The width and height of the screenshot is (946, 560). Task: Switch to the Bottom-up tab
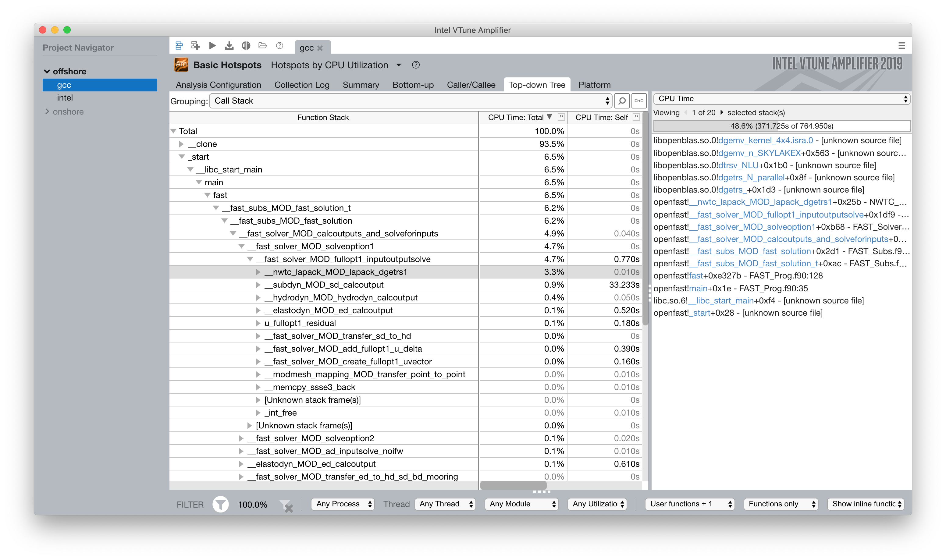click(413, 85)
